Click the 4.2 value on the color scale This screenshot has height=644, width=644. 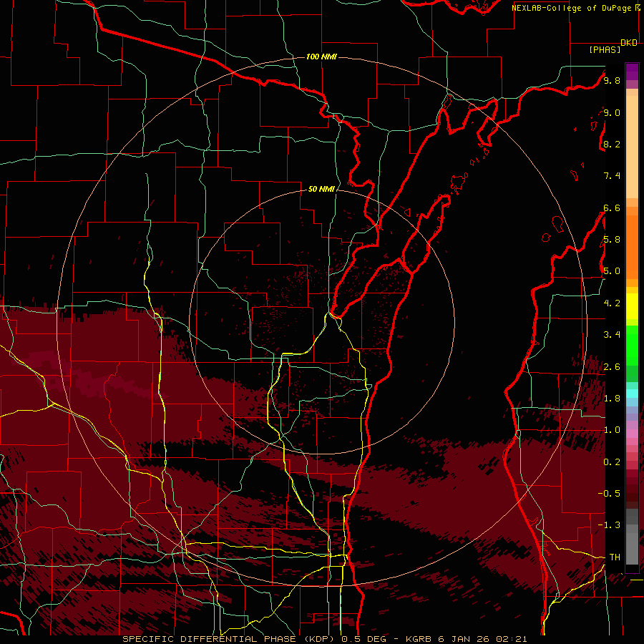(612, 303)
